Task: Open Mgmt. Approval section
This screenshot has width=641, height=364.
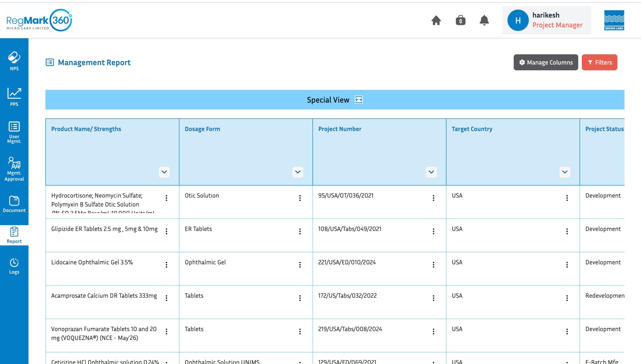Action: pyautogui.click(x=14, y=169)
